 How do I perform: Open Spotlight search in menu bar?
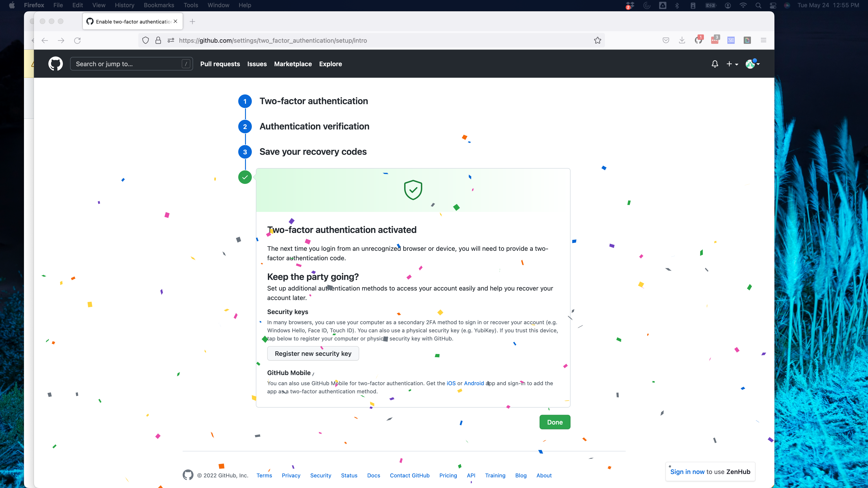coord(759,5)
